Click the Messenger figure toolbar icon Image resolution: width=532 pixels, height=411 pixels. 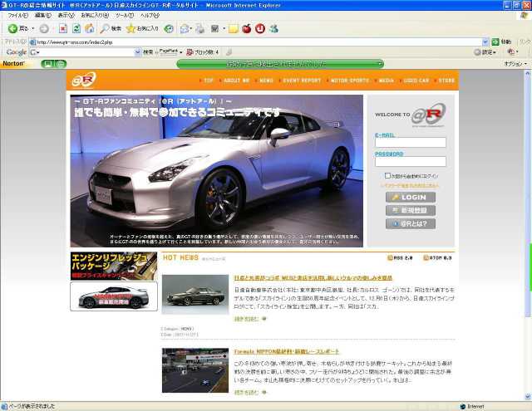[273, 29]
